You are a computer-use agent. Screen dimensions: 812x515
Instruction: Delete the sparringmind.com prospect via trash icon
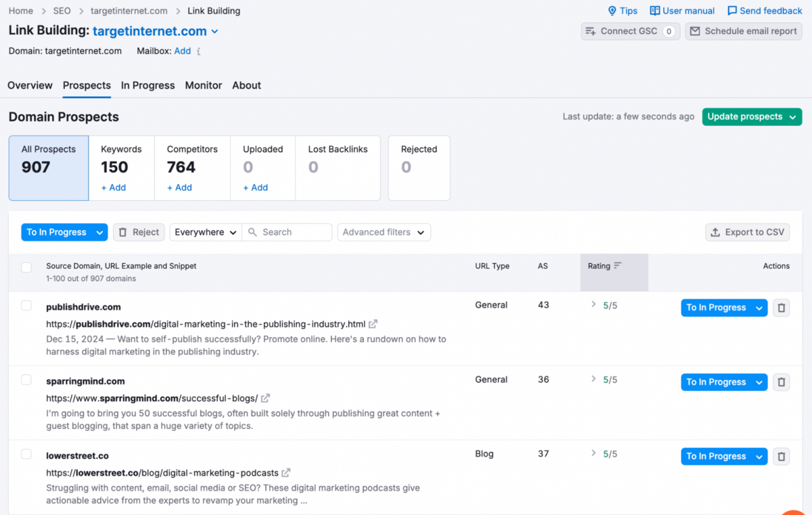point(782,382)
